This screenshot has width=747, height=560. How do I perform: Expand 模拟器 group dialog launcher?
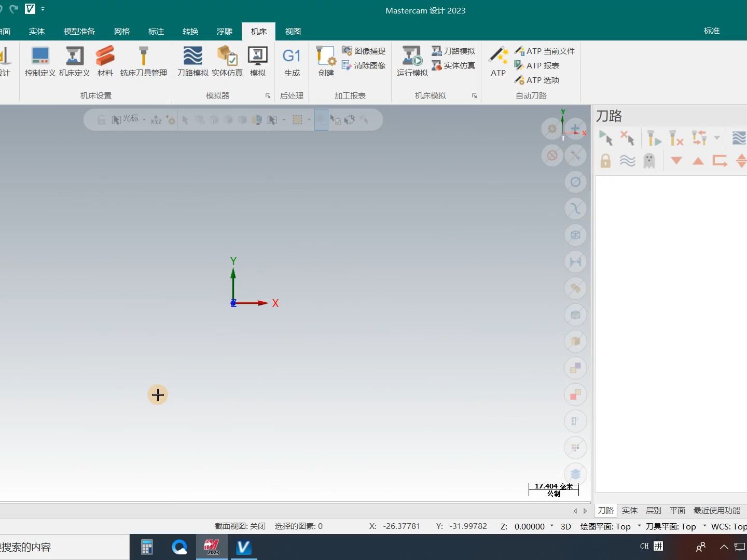pyautogui.click(x=268, y=96)
